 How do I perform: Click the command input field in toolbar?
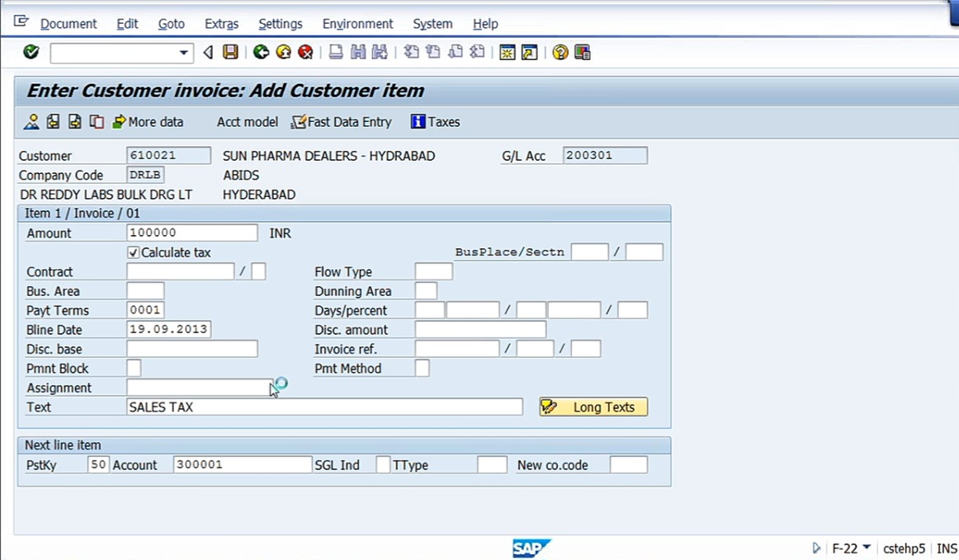pos(121,53)
